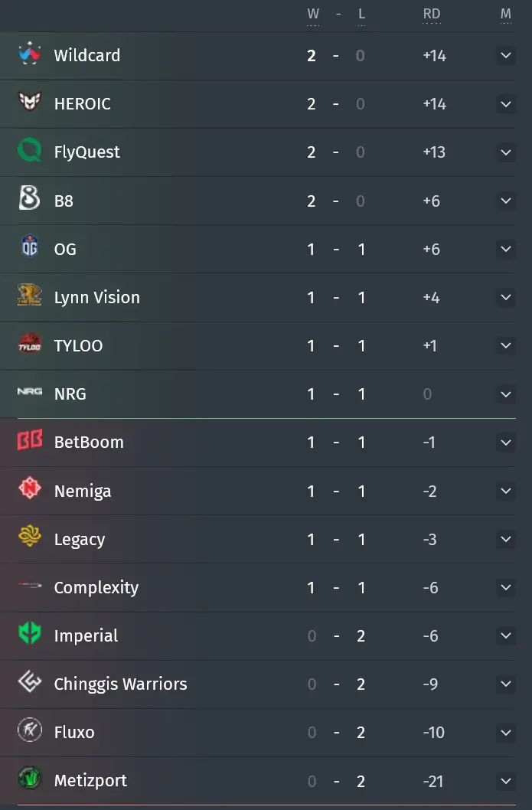The image size is (532, 810).
Task: Expand Lynn Vision's matches chevron
Action: (506, 297)
